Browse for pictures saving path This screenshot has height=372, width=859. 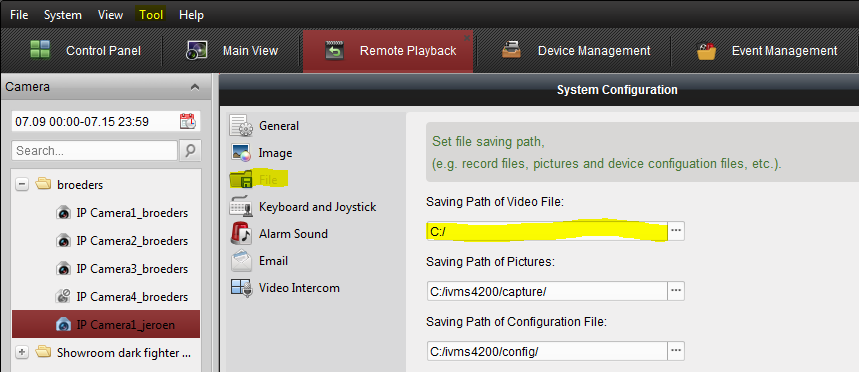pos(676,291)
